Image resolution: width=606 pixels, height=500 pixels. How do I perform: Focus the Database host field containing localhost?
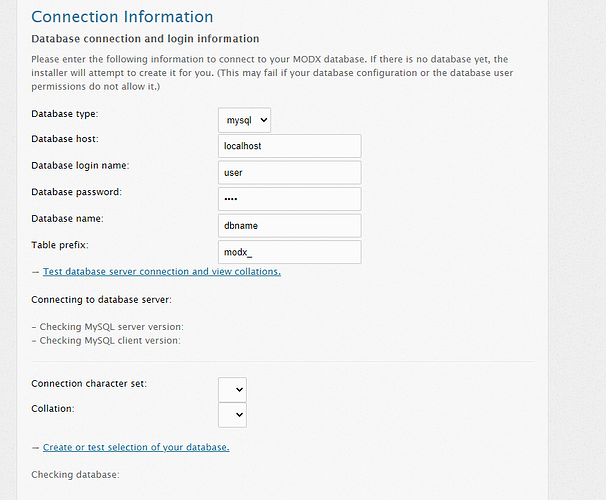tap(290, 146)
